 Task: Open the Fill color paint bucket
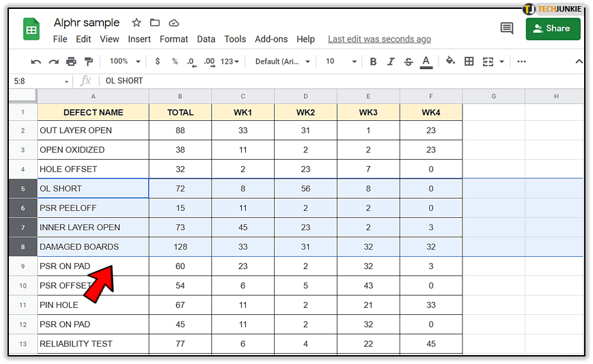coord(450,61)
